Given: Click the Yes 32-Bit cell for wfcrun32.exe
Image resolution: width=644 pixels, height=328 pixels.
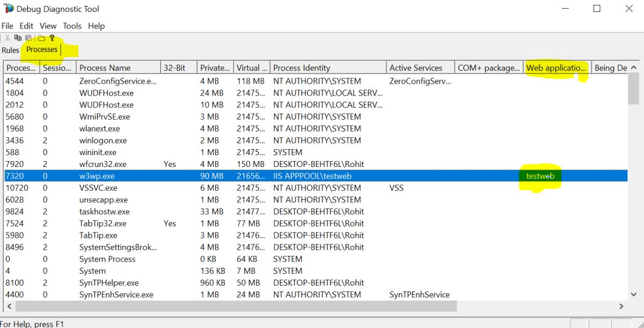Looking at the screenshot, I should 170,164.
